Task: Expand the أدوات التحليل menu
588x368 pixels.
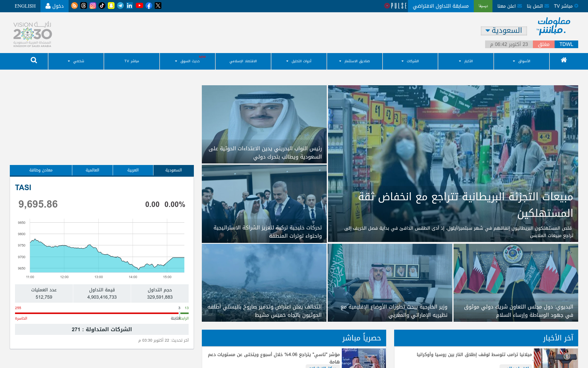Action: tap(299, 61)
